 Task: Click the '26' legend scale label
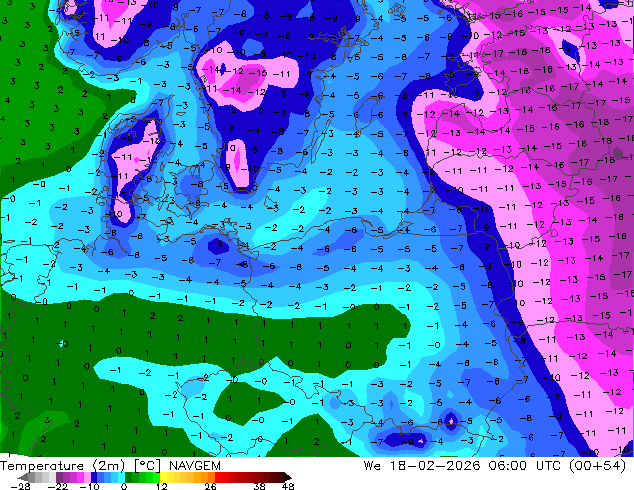[x=210, y=486]
